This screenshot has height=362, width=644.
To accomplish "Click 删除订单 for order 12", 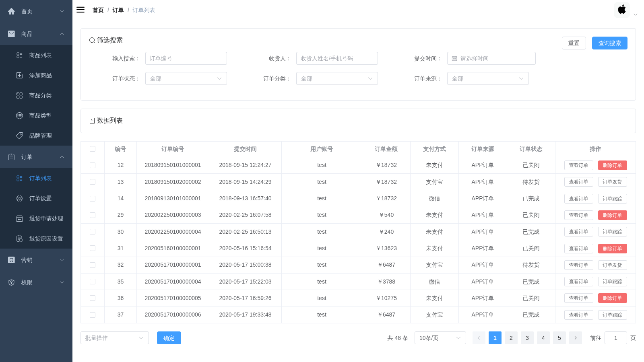I will point(613,165).
